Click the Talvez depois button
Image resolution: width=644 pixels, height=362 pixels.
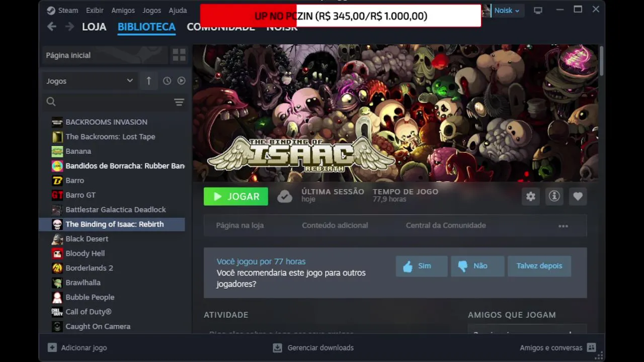point(539,266)
